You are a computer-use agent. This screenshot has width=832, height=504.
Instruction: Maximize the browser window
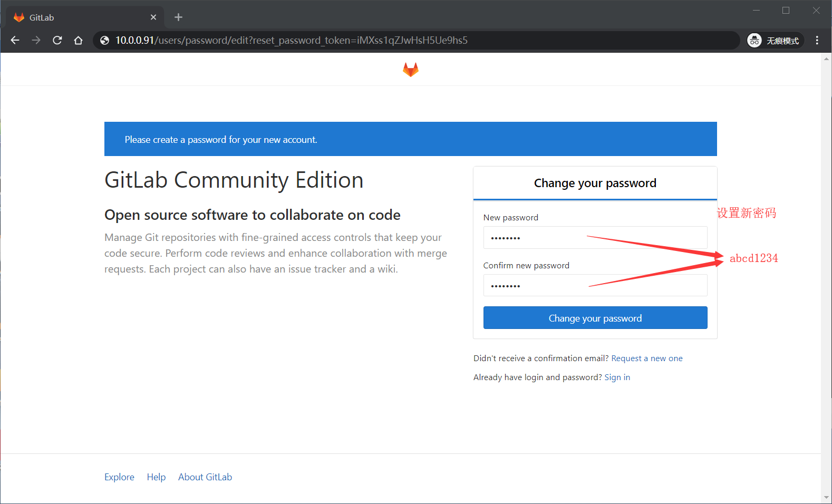pyautogui.click(x=786, y=10)
